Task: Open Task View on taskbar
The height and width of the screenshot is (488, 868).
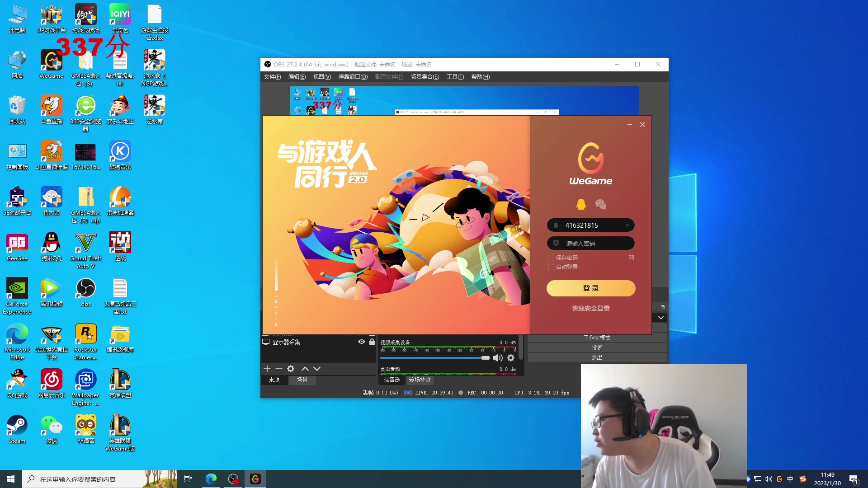Action: click(x=188, y=479)
